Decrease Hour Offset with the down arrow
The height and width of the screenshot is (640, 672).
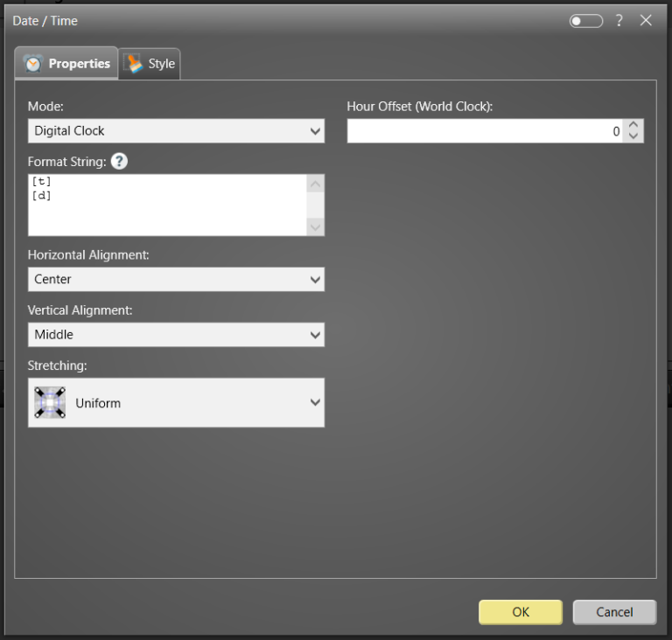[x=634, y=137]
